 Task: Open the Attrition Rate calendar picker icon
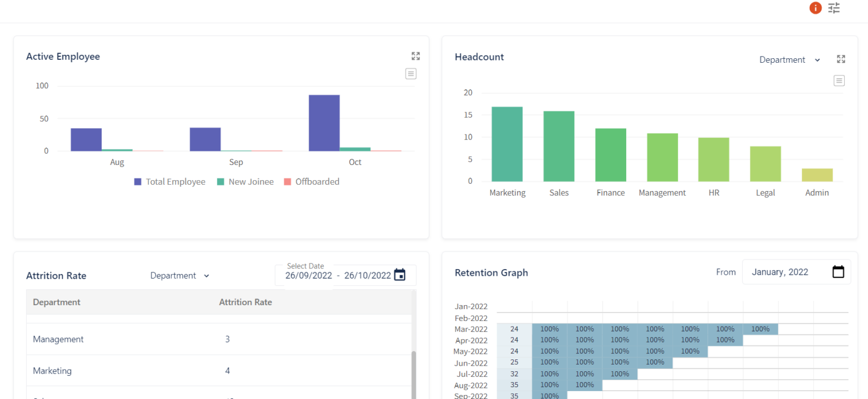(400, 275)
